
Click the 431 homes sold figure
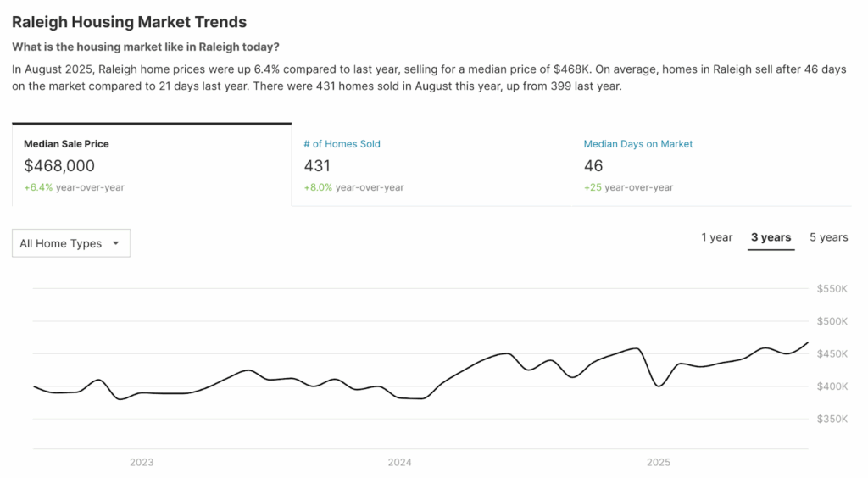[317, 166]
